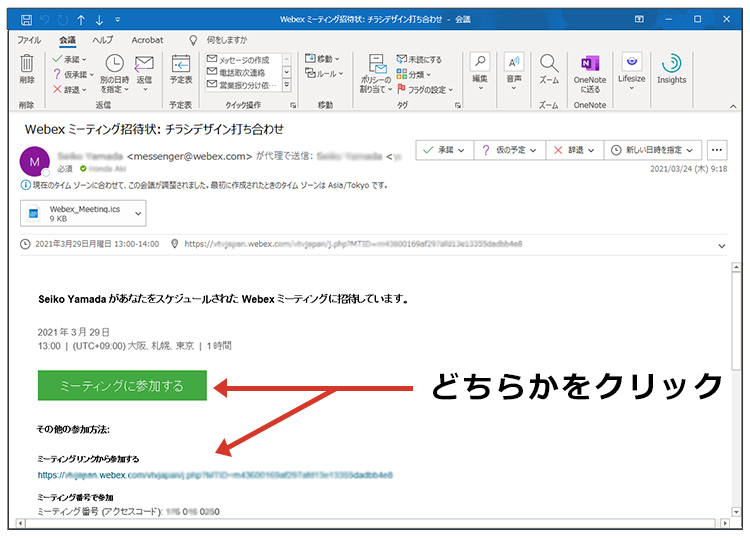The image size is (750, 540).
Task: Mark message as 未読にする
Action: pyautogui.click(x=419, y=59)
